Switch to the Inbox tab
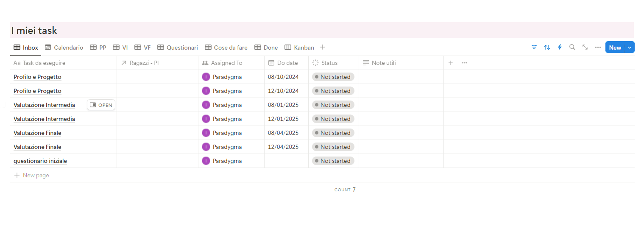Screen dimensions: 644x235 (26, 48)
